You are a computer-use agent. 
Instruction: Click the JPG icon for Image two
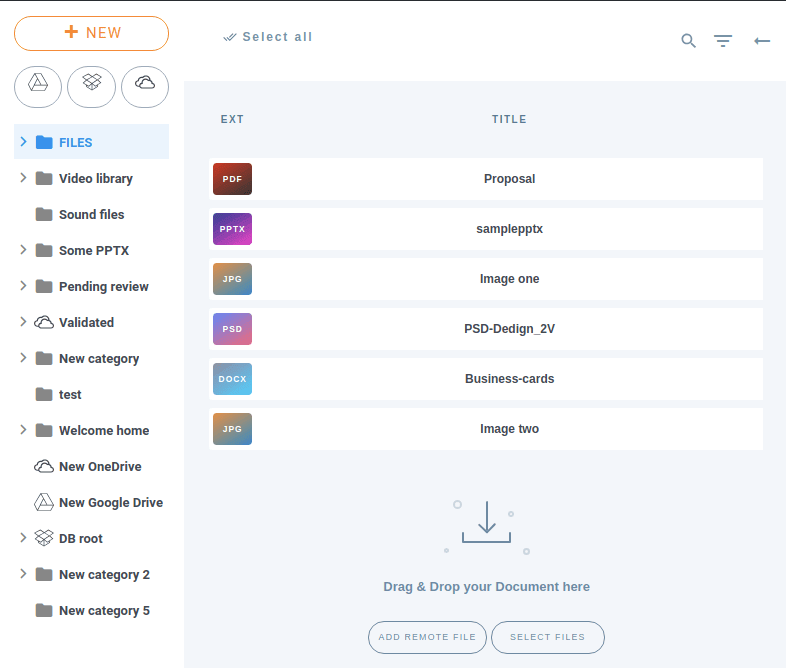pyautogui.click(x=233, y=429)
